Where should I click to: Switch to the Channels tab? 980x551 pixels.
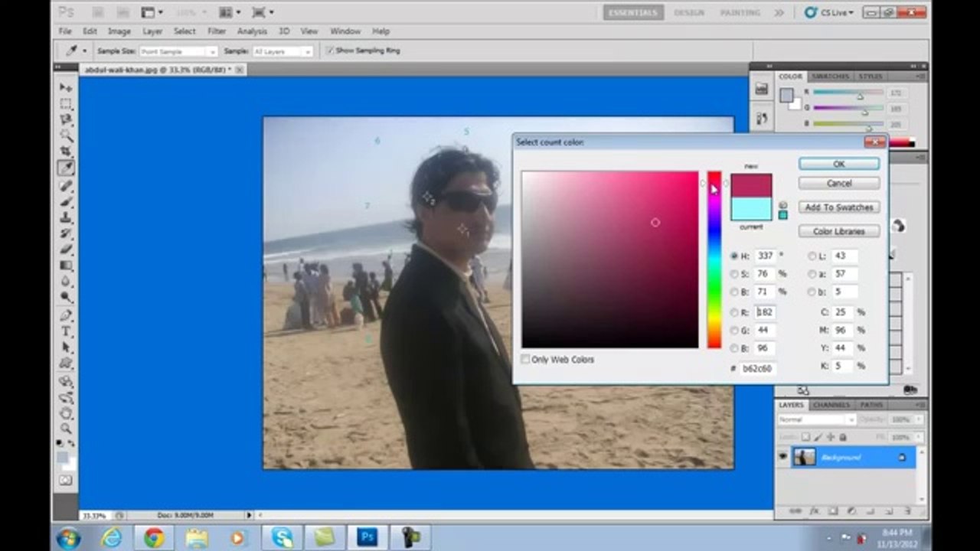click(x=831, y=405)
